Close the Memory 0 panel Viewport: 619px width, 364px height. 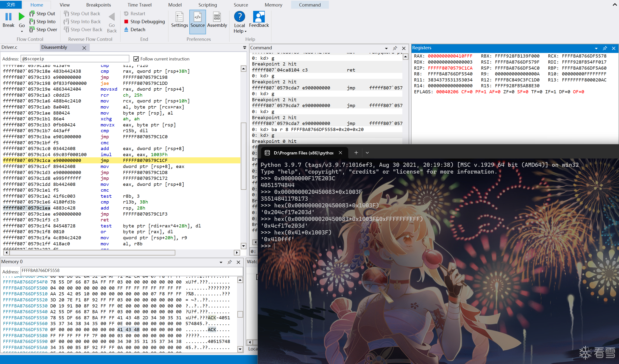pyautogui.click(x=238, y=262)
